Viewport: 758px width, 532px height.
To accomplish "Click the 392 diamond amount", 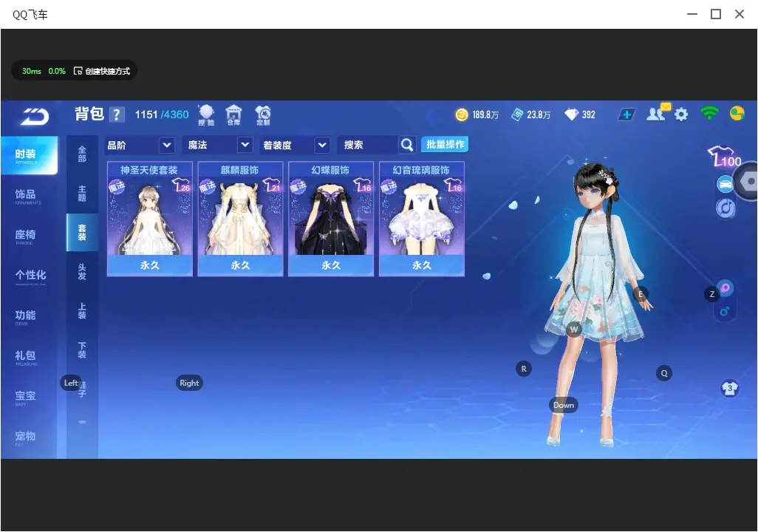I will click(588, 115).
